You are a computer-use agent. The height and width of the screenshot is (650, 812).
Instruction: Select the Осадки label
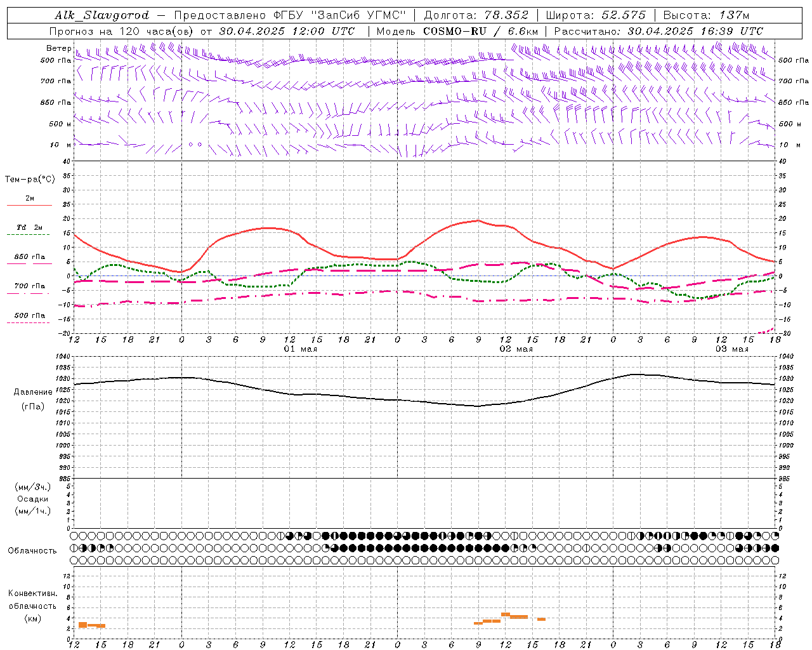coord(32,499)
